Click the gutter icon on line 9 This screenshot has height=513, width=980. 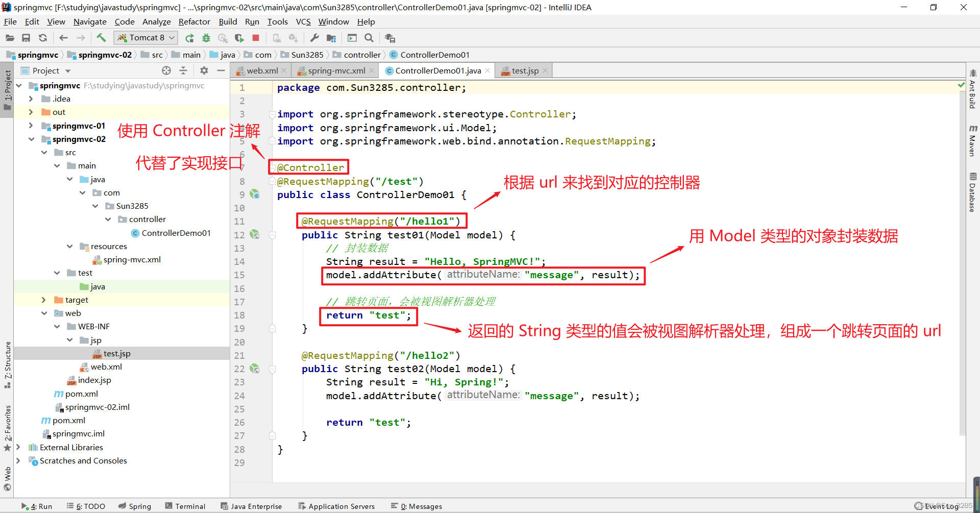[255, 194]
